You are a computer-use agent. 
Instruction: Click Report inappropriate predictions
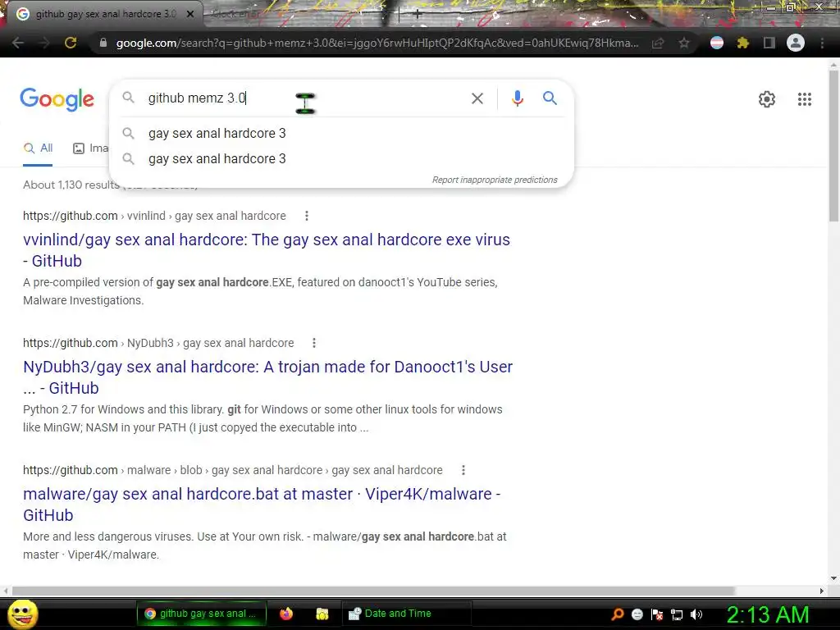point(495,180)
